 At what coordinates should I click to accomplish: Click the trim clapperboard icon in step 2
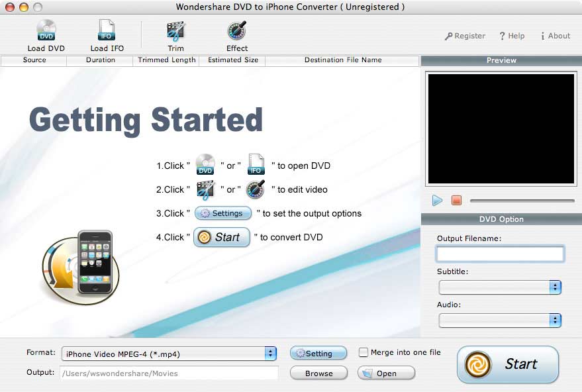[x=206, y=189]
